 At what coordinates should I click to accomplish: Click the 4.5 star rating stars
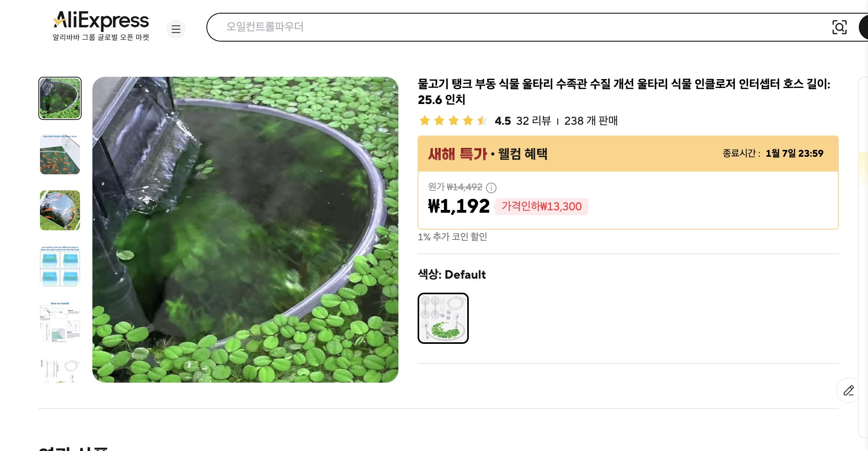click(x=452, y=121)
